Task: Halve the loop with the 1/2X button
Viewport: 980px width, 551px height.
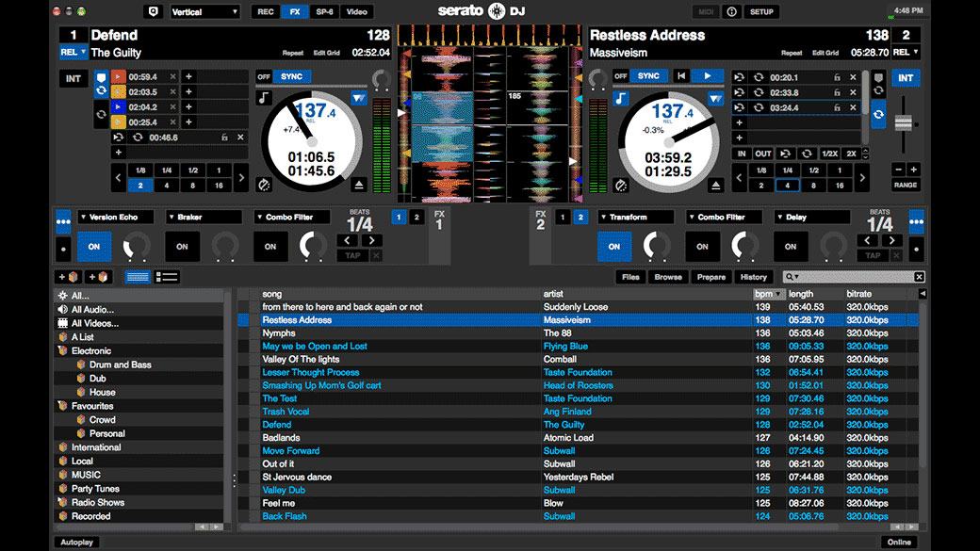Action: pyautogui.click(x=829, y=154)
